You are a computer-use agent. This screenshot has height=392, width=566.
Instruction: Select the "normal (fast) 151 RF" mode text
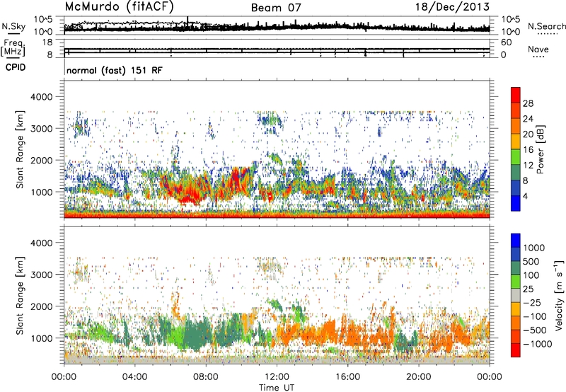point(115,70)
